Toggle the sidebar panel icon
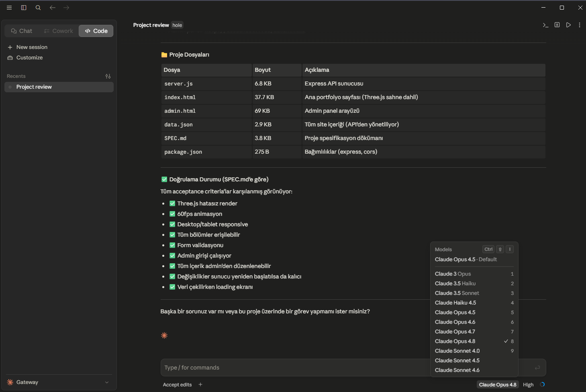The width and height of the screenshot is (586, 392). pos(24,8)
